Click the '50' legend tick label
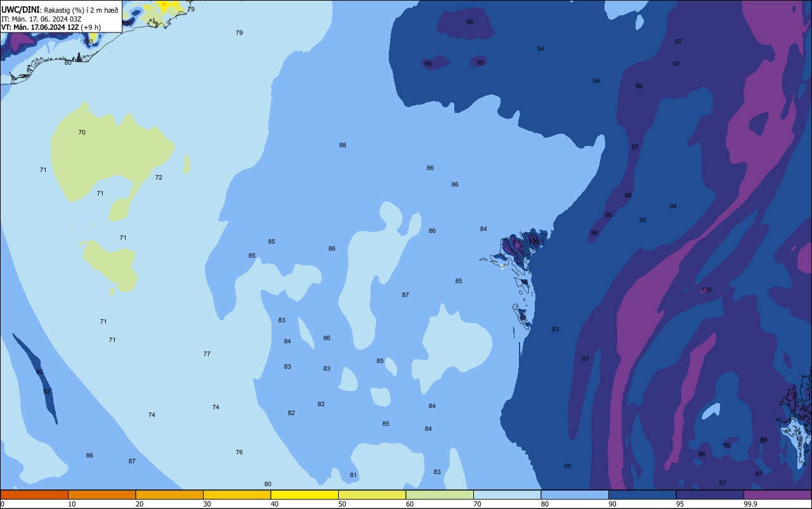812x509 pixels. click(x=343, y=504)
